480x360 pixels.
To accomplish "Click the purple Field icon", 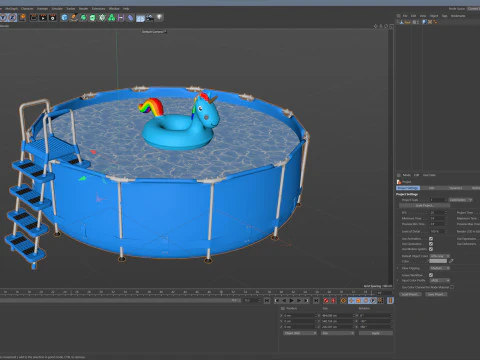I will tap(121, 17).
